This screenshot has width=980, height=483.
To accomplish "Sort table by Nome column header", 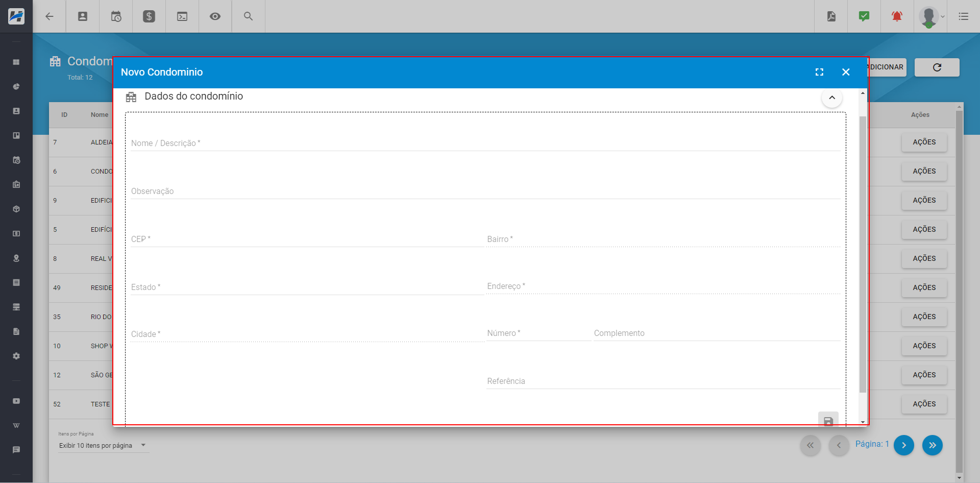I will (100, 115).
